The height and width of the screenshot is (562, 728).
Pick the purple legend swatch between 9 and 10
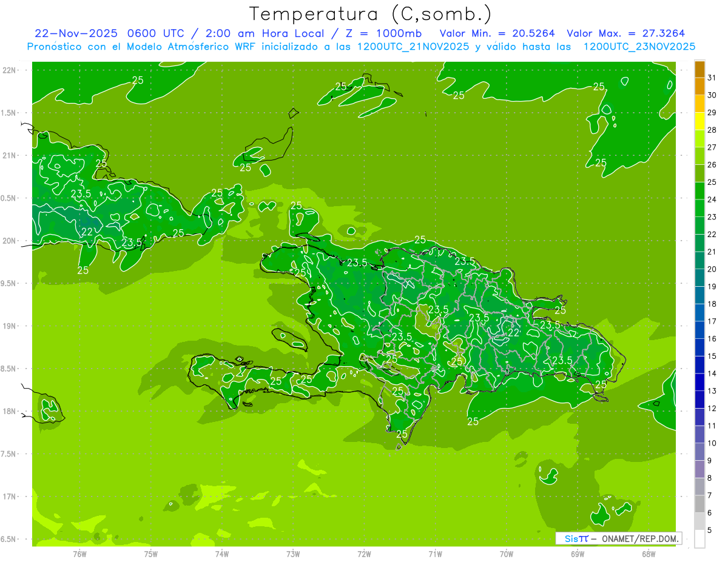pyautogui.click(x=699, y=452)
